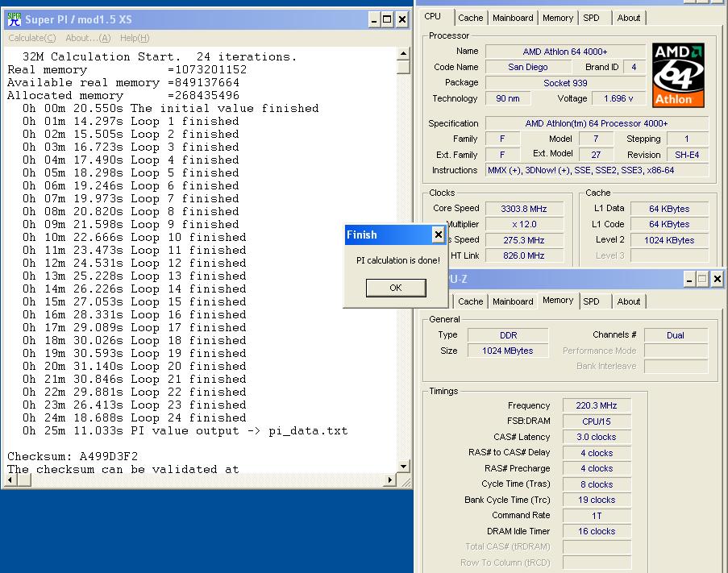Click the Specification field text
Screen dimensions: 728x573
click(x=597, y=123)
